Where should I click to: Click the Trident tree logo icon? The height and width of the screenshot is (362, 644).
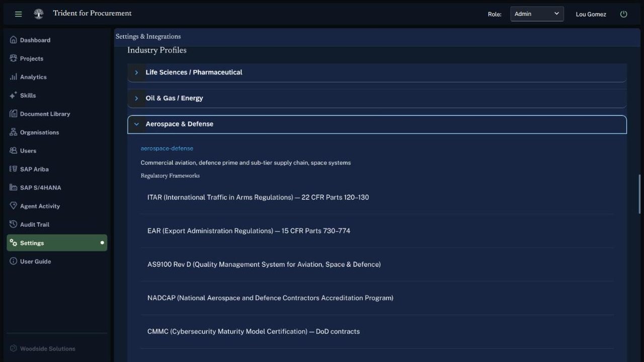click(x=38, y=14)
